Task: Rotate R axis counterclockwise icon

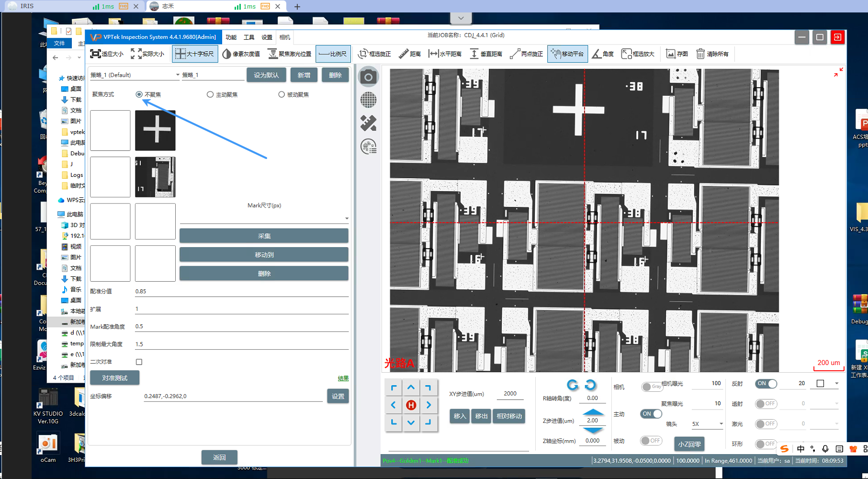Action: (x=590, y=385)
